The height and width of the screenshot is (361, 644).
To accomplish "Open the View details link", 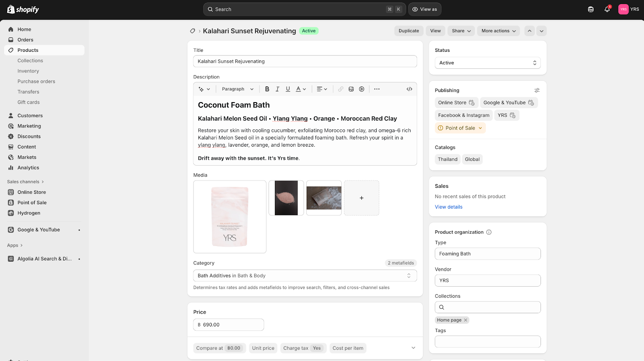I will (448, 207).
